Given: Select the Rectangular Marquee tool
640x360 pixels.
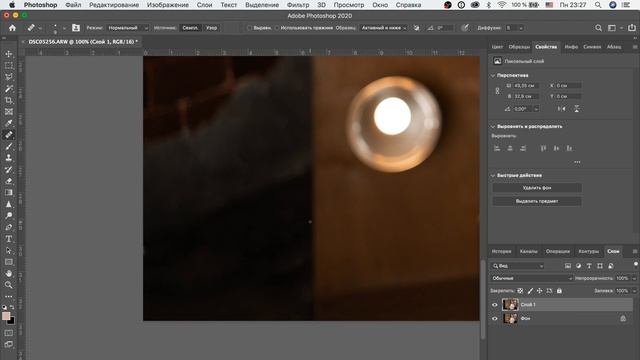Looking at the screenshot, I should click(x=9, y=65).
